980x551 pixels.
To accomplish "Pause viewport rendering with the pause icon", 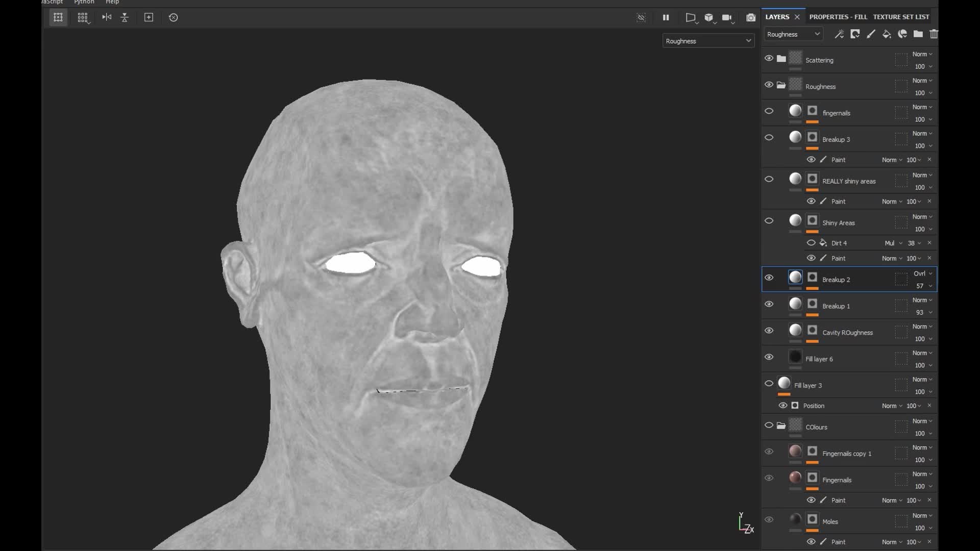I will tap(666, 17).
